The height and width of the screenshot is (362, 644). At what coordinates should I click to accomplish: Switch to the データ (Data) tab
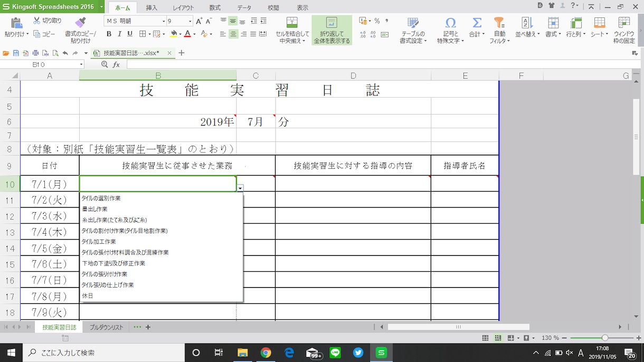pyautogui.click(x=244, y=8)
